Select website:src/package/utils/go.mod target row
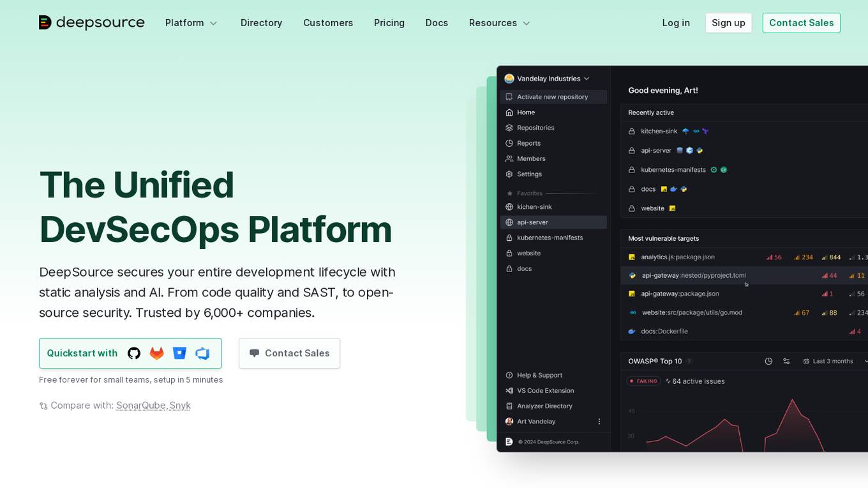Viewport: 868px width, 488px height. pos(744,312)
